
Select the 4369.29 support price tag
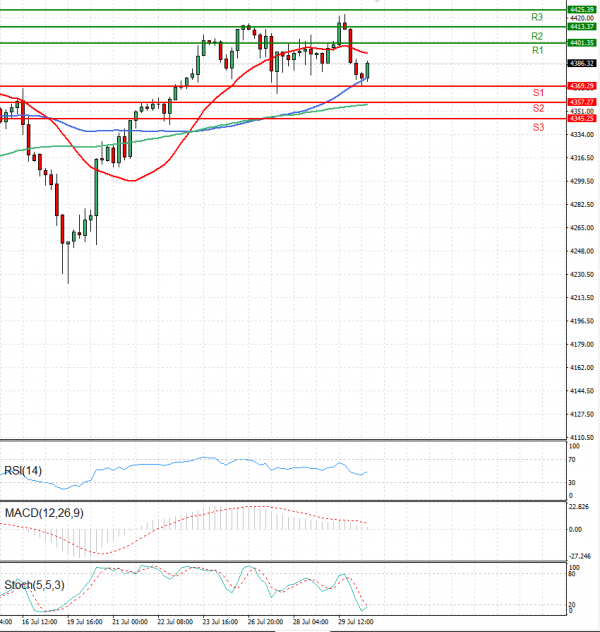(582, 86)
